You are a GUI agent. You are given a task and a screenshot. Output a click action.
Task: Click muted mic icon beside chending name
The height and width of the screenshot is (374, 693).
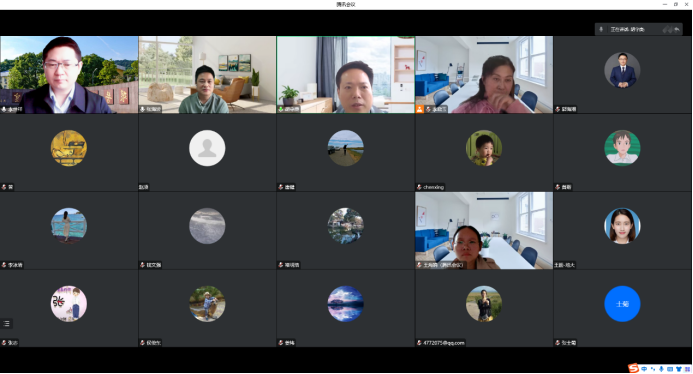419,187
